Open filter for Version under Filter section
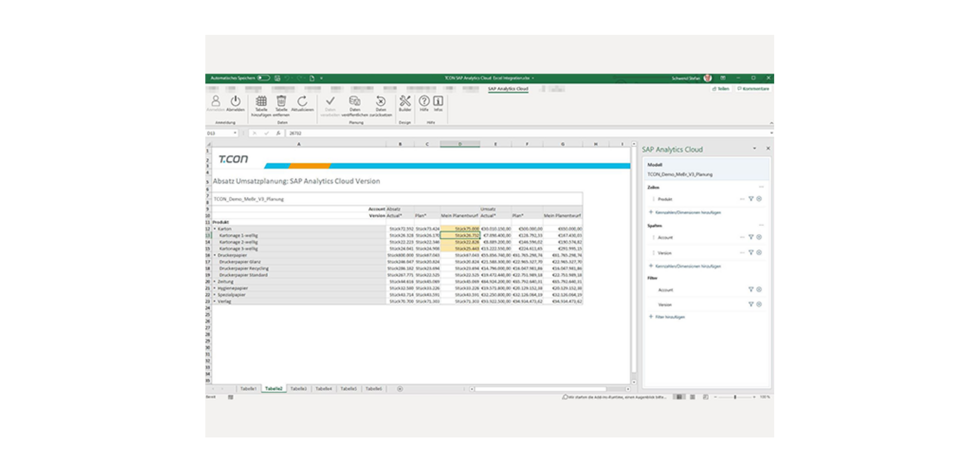Image resolution: width=980 pixels, height=461 pixels. 751,305
